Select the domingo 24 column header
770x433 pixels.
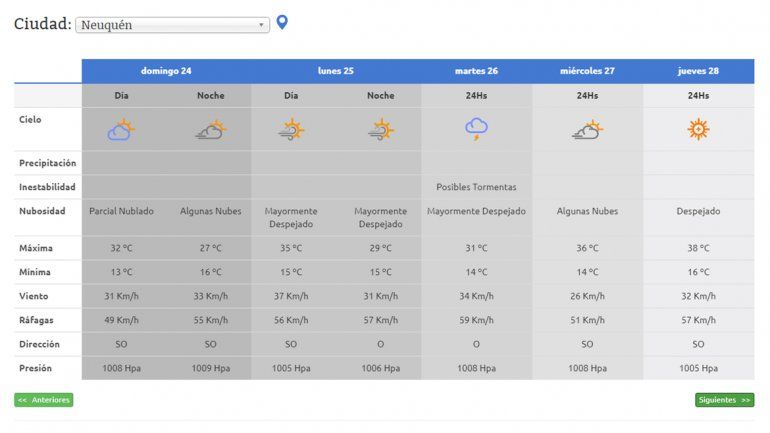(x=166, y=71)
